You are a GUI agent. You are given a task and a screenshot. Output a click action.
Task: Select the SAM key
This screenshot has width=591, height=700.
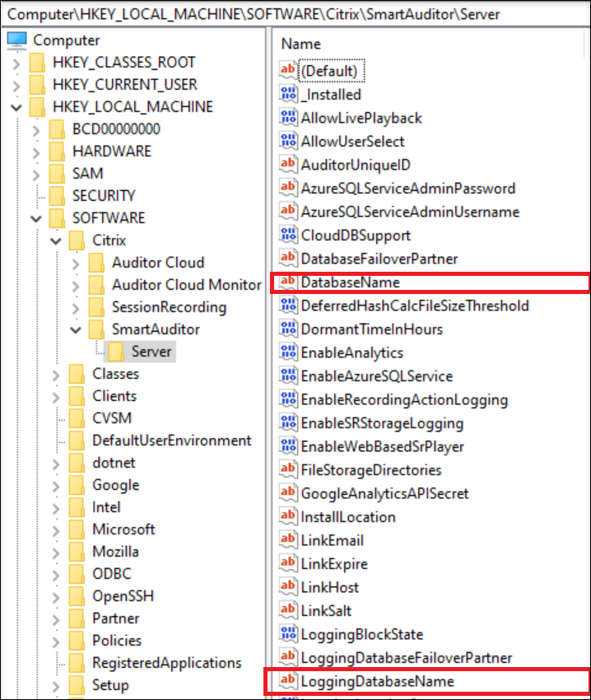(88, 173)
